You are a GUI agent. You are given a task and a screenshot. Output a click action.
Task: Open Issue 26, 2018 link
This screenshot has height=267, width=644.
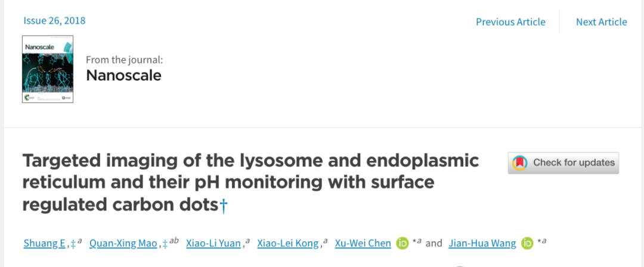tap(54, 20)
